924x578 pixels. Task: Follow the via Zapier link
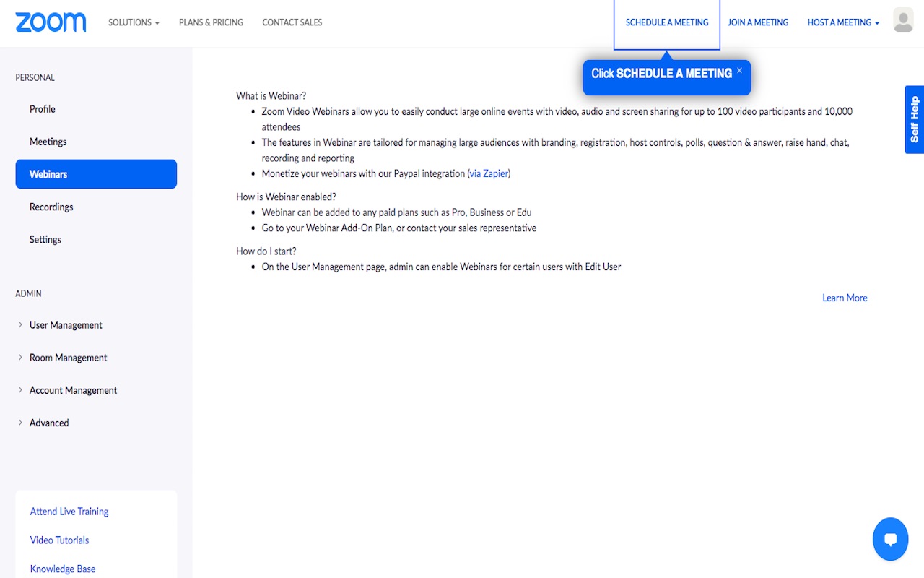(489, 173)
